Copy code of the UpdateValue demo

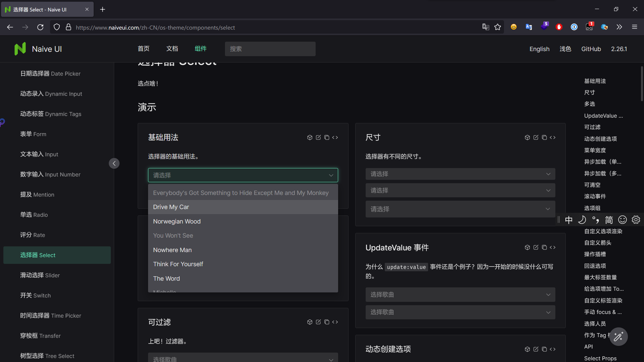[x=544, y=247]
